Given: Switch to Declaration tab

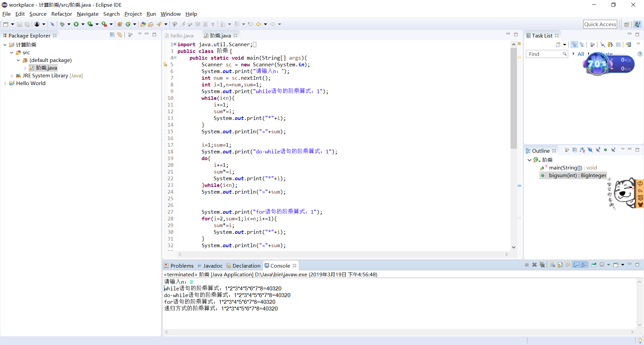Looking at the screenshot, I should point(243,266).
